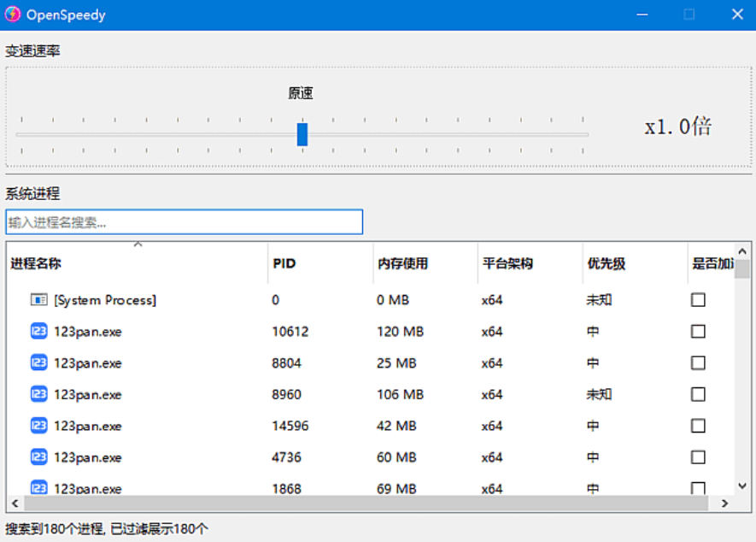Select the 123pan.exe icon for PID 8804
The height and width of the screenshot is (542, 756).
[38, 362]
